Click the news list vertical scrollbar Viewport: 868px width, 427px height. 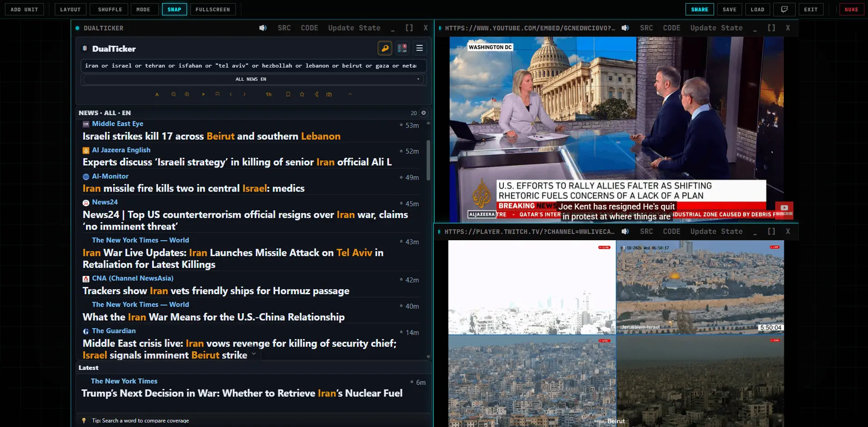tap(428, 160)
